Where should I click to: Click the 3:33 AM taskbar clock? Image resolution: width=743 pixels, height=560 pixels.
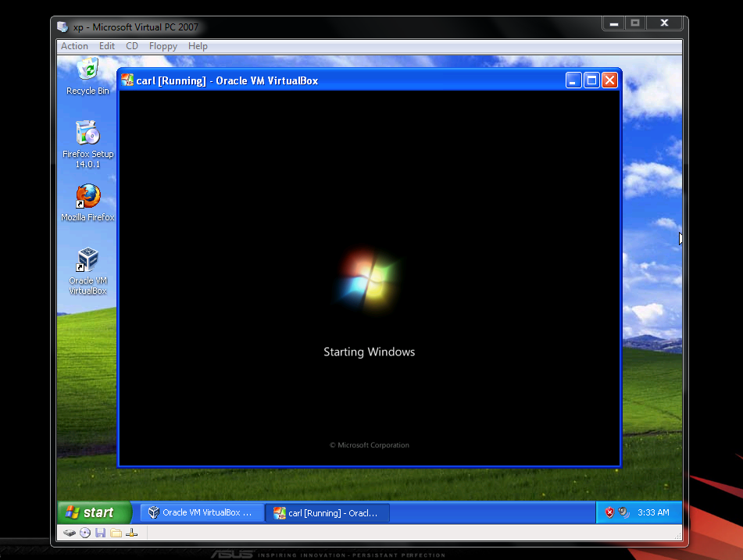coord(653,512)
